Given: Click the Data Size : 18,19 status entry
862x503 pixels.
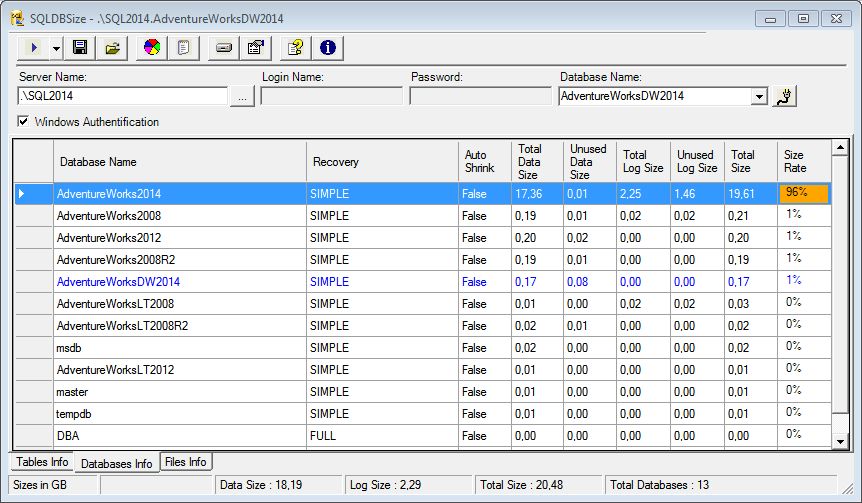Looking at the screenshot, I should point(279,485).
